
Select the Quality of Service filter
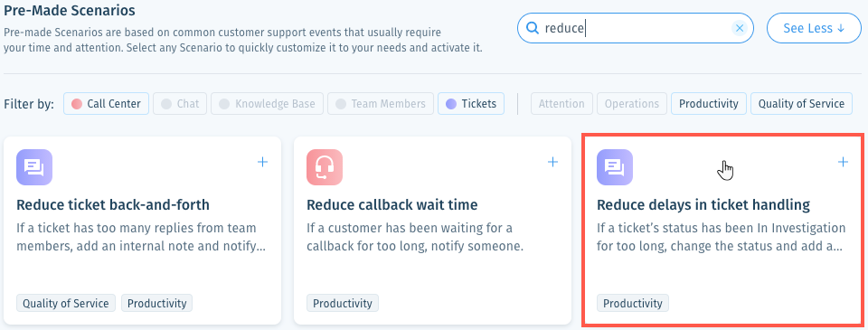[x=801, y=104]
